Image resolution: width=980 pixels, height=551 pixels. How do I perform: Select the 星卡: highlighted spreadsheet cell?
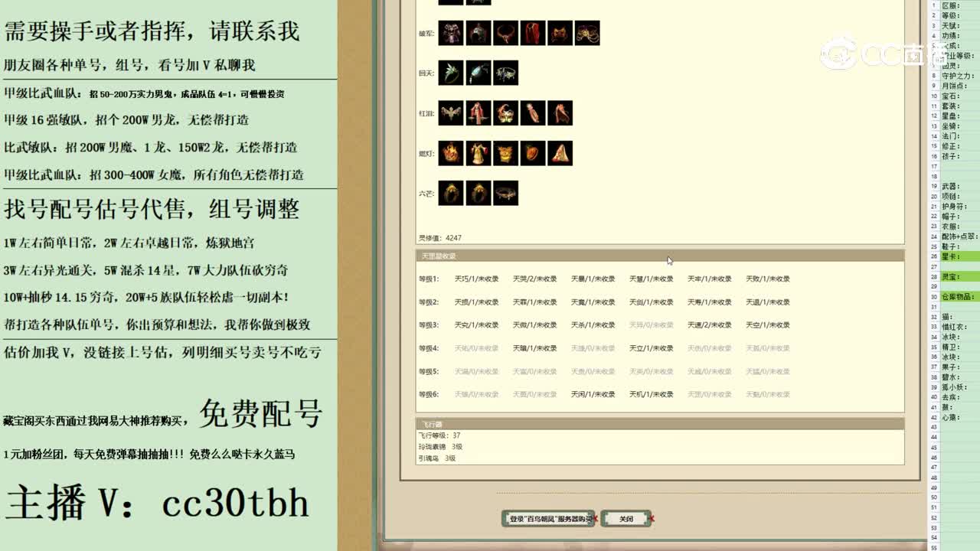pyautogui.click(x=959, y=256)
